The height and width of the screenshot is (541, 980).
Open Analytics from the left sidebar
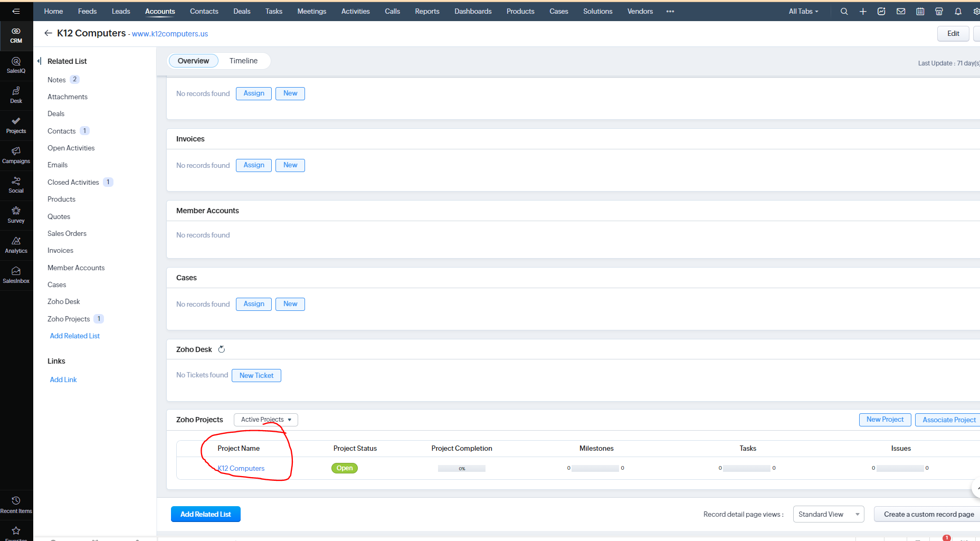tap(16, 245)
